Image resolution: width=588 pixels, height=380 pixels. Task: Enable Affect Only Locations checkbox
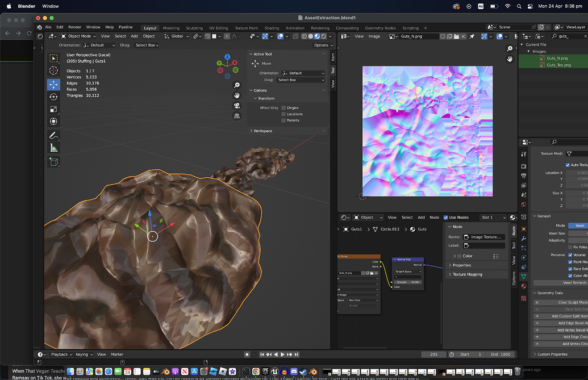(283, 114)
